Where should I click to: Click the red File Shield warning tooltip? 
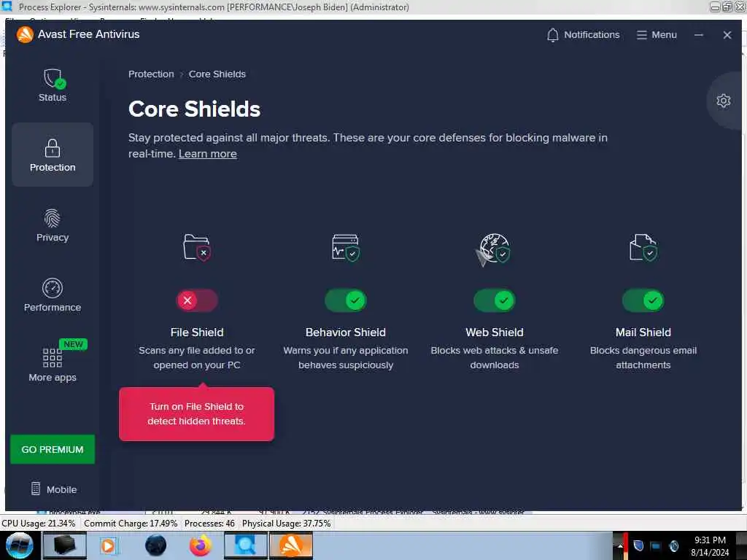point(197,414)
